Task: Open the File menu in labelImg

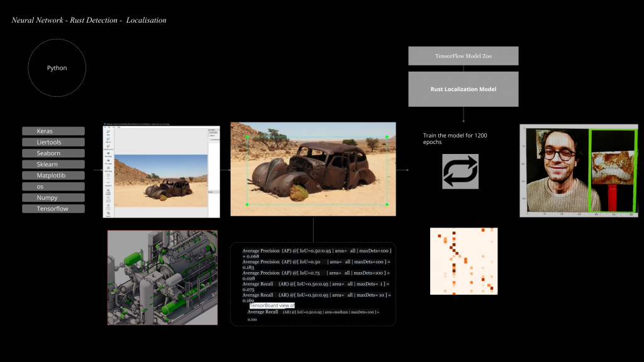Action: click(x=104, y=127)
